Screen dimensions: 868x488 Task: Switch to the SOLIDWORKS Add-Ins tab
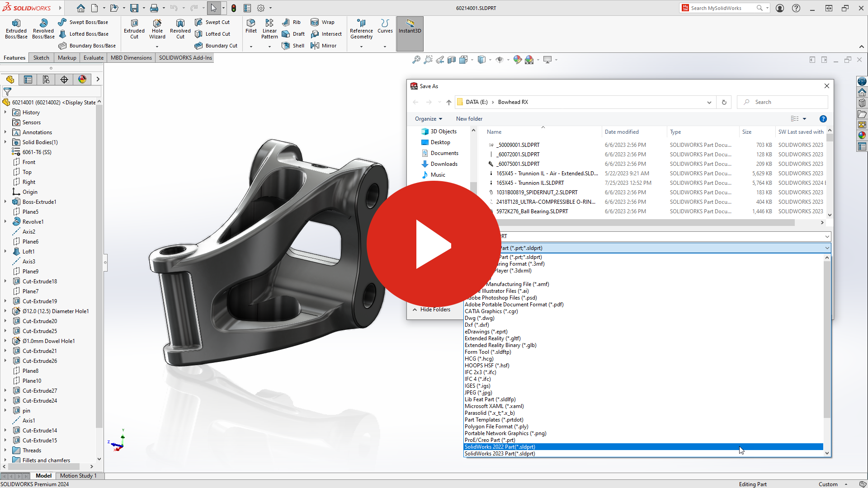pos(185,58)
